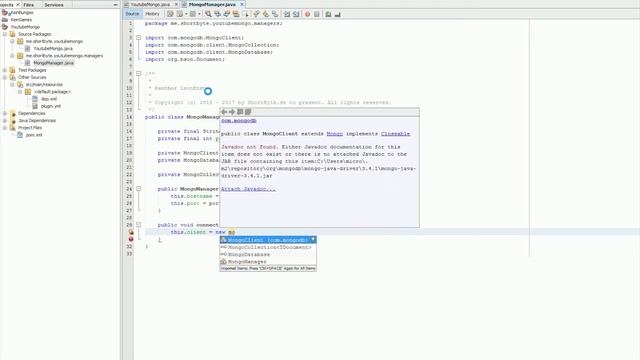Collapse the Project Files tree node
The image size is (640, 360).
tap(5, 128)
